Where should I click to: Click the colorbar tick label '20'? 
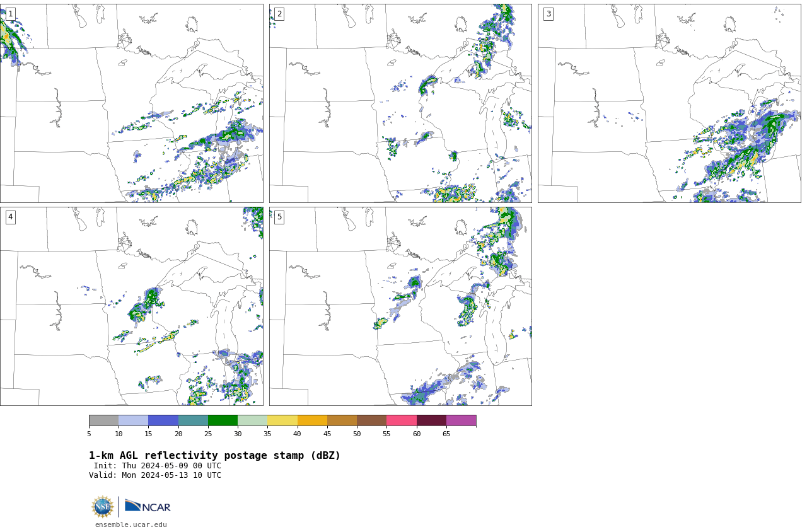pyautogui.click(x=178, y=434)
